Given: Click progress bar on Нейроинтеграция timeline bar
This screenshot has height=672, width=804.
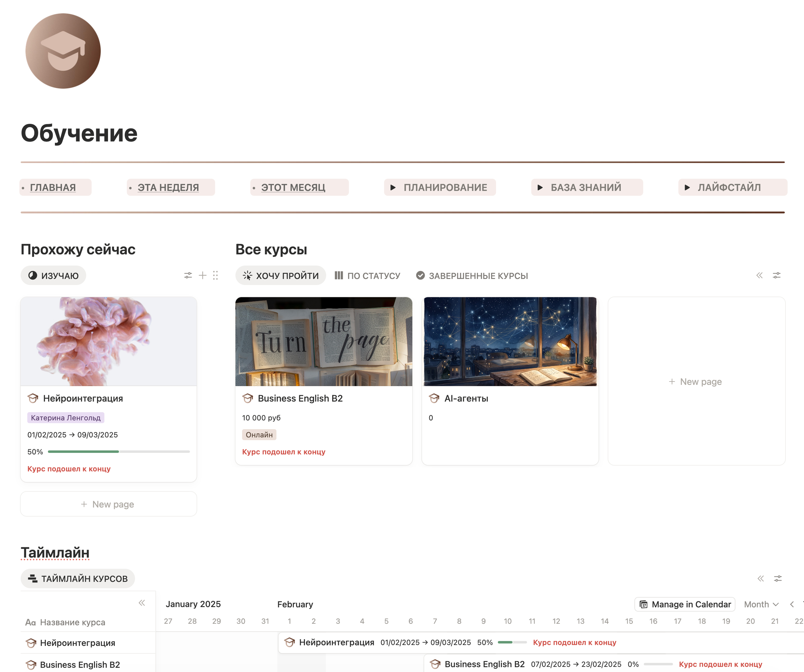Looking at the screenshot, I should [512, 643].
